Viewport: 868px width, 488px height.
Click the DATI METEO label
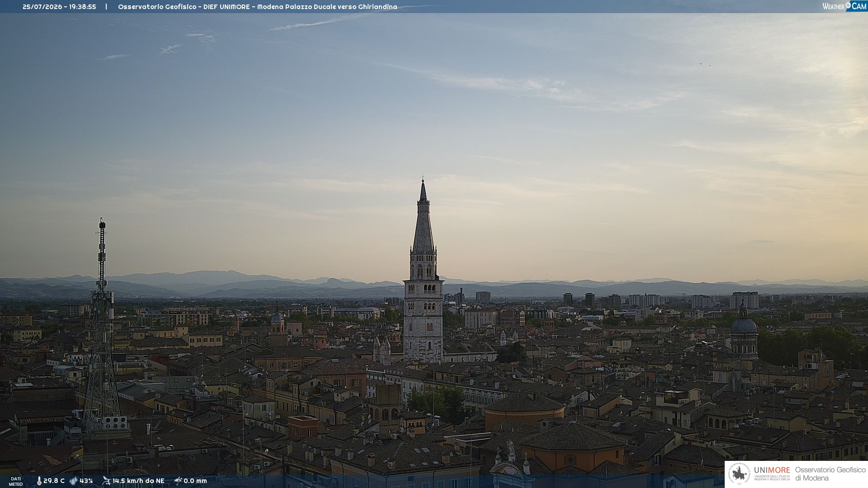pos(16,481)
